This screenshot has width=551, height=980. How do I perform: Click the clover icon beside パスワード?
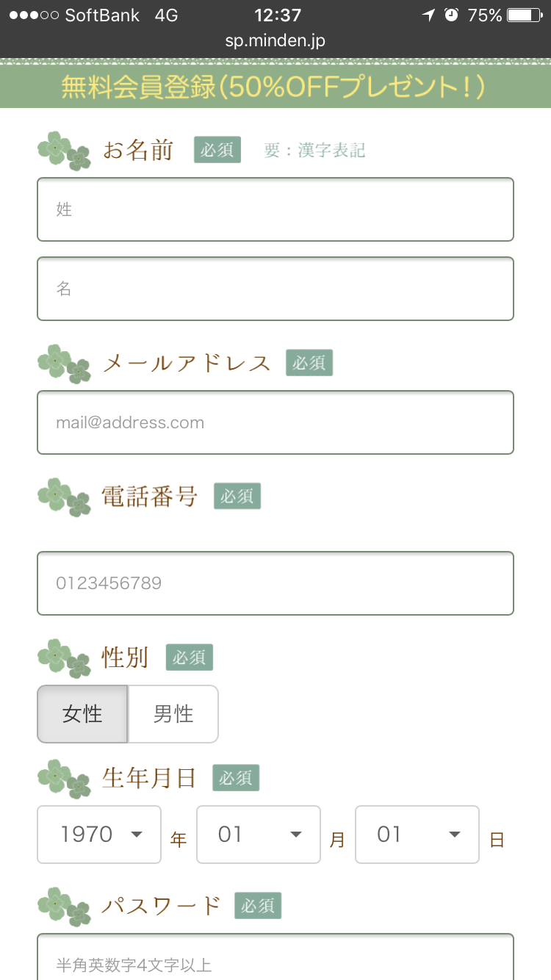pyautogui.click(x=64, y=906)
